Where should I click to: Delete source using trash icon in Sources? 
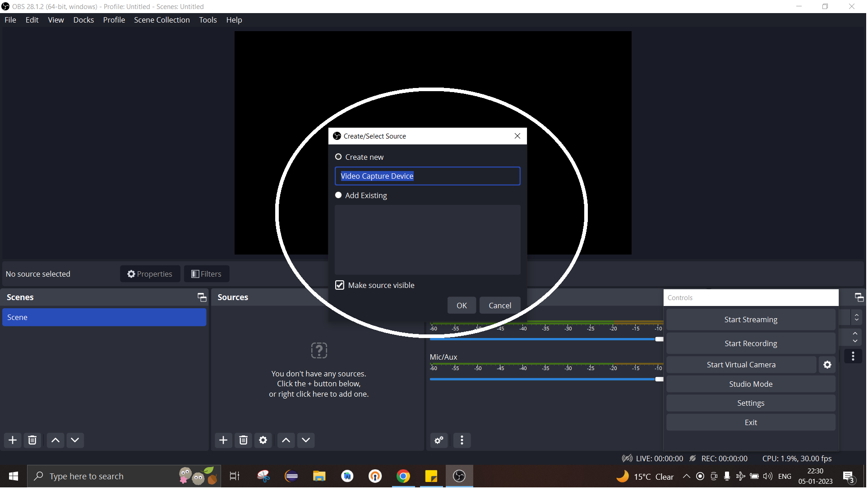(244, 440)
